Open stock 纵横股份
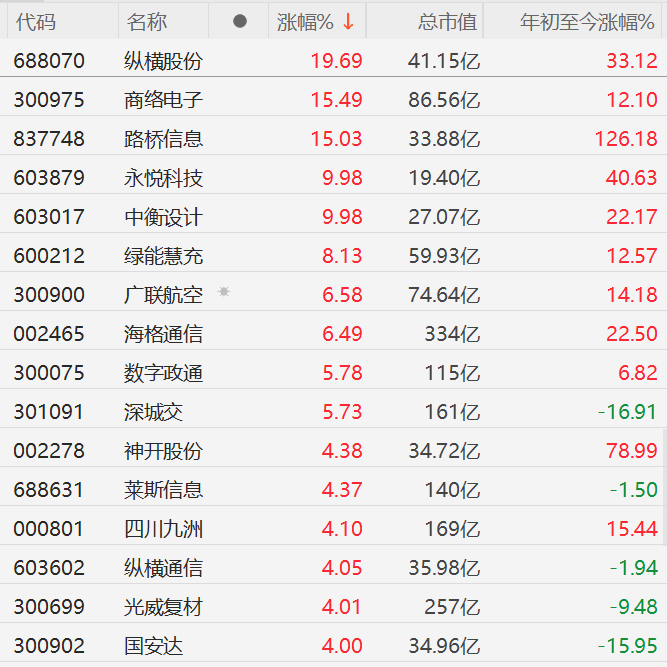Screen dimensions: 667x667 point(163,61)
